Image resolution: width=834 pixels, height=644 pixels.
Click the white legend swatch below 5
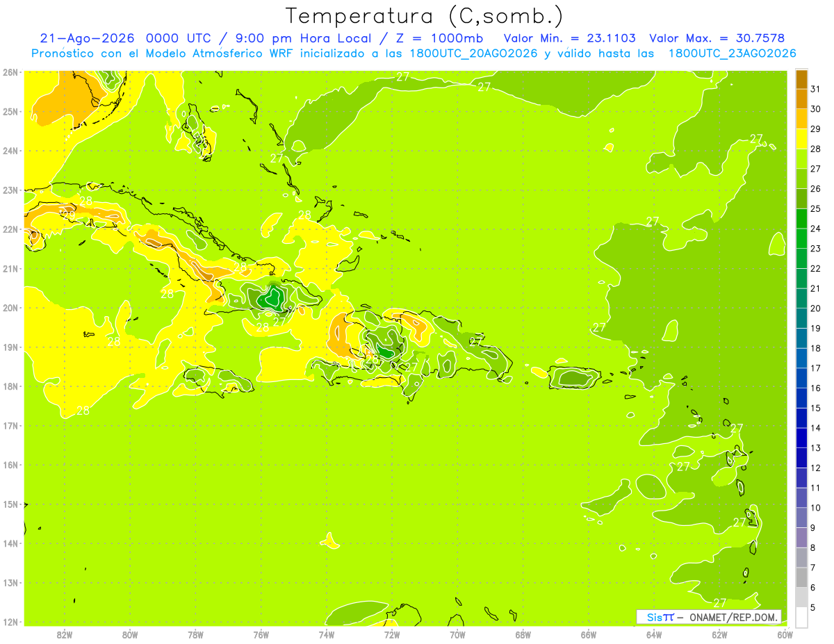tap(801, 617)
